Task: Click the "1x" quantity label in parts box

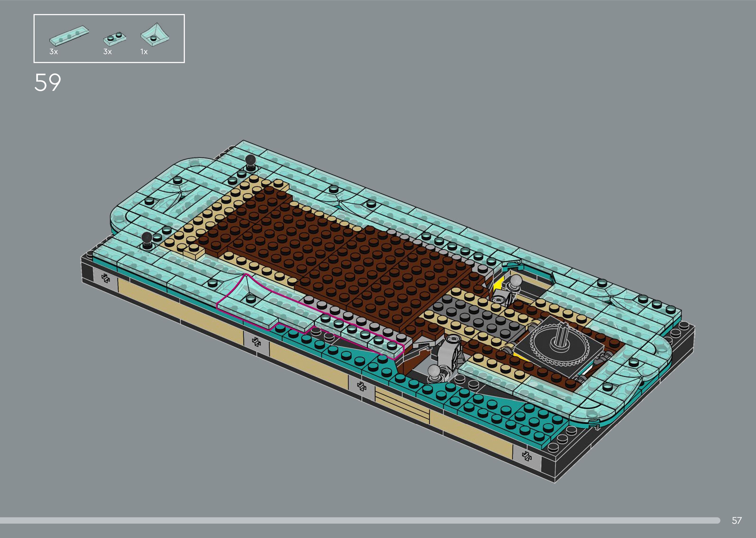Action: (144, 52)
